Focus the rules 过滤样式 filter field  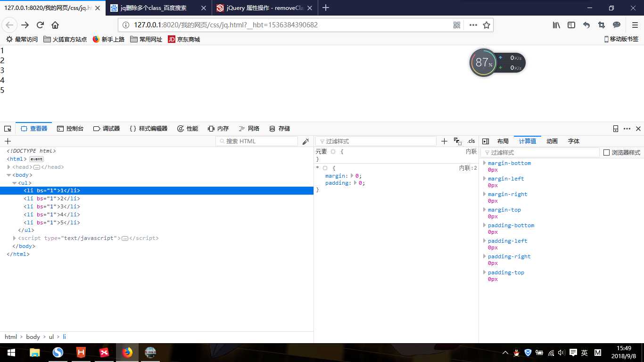click(x=376, y=141)
